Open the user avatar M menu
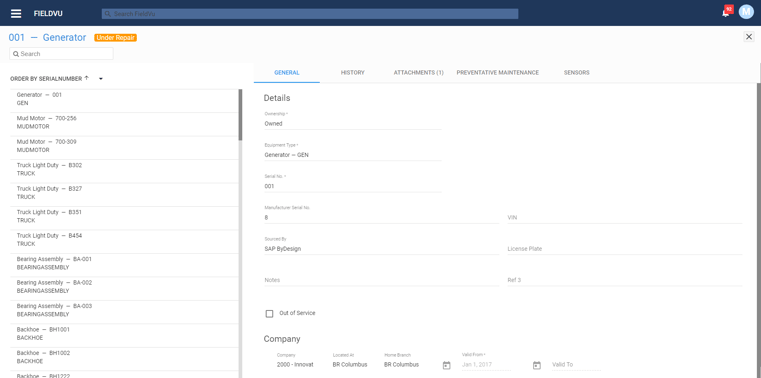 (746, 12)
